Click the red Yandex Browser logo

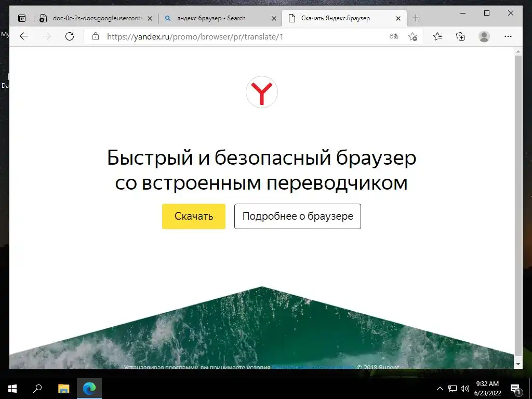(262, 92)
